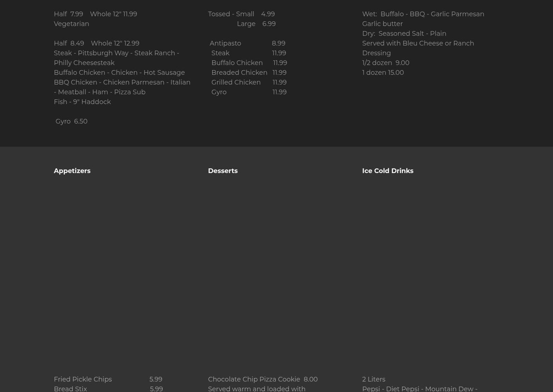This screenshot has width=553, height=392.
Task: Click the Gyro 6.50 item
Action: click(71, 121)
